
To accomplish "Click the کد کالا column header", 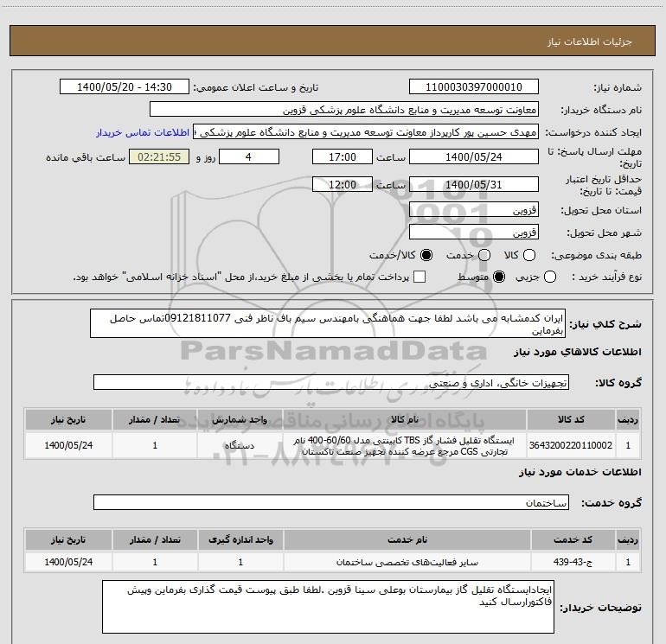I will 571,419.
